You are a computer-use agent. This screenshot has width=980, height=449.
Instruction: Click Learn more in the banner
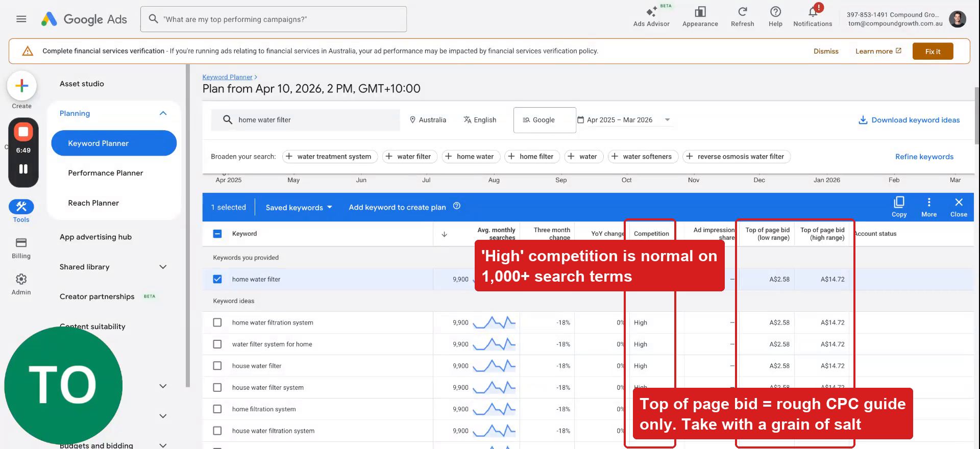pos(878,51)
